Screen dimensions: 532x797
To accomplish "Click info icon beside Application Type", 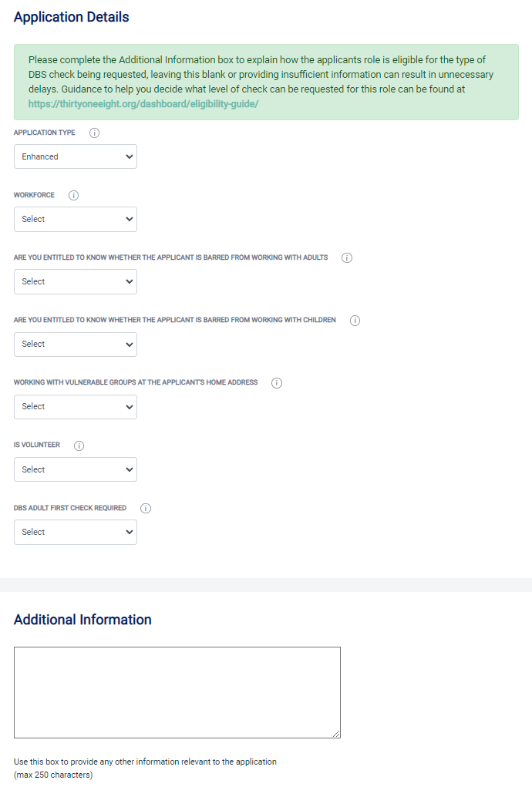I will coord(94,133).
